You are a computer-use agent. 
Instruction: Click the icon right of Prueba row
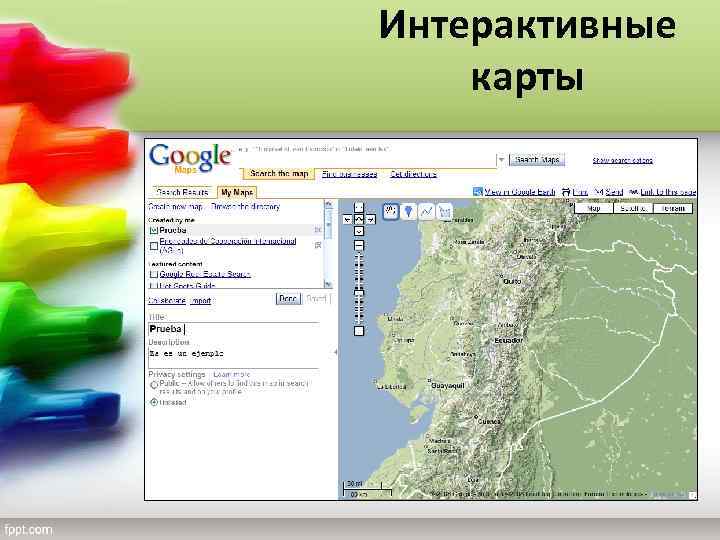click(x=317, y=230)
